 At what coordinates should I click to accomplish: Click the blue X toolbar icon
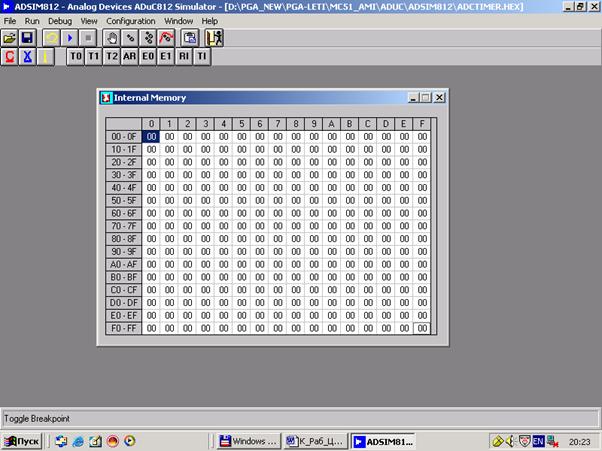pyautogui.click(x=28, y=57)
